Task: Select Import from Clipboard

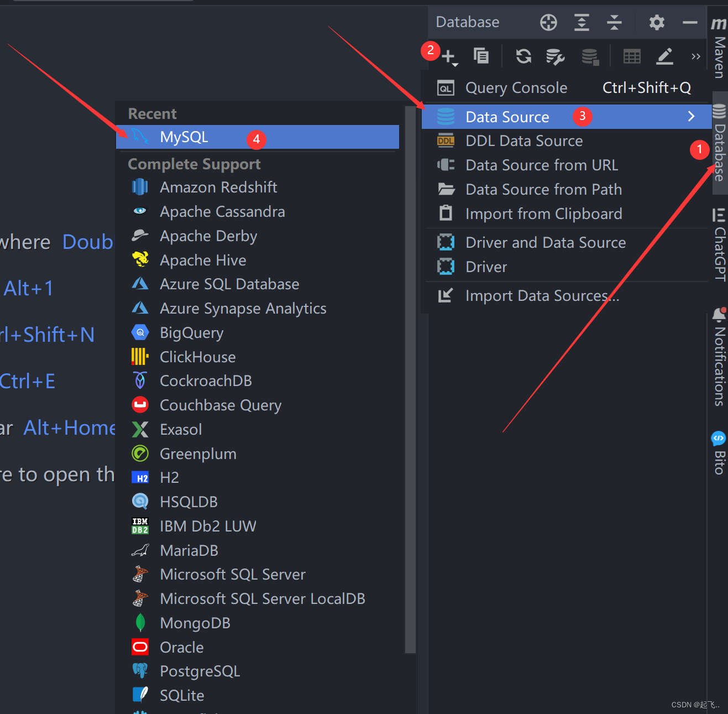Action: tap(566, 214)
